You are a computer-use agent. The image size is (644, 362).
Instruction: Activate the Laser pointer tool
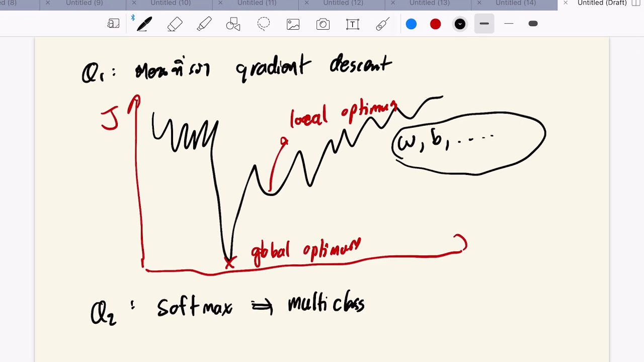point(382,24)
